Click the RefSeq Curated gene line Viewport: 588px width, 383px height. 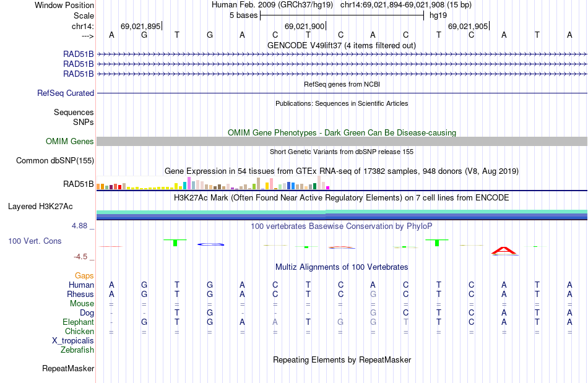coord(342,93)
